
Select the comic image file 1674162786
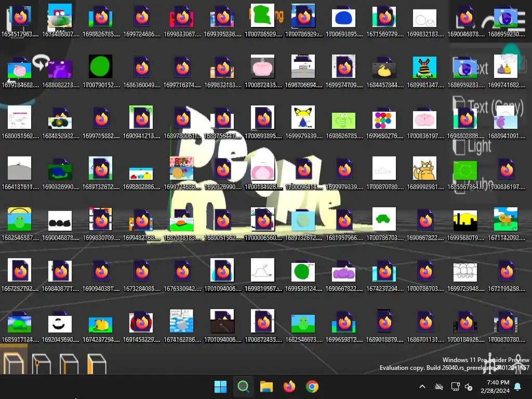pyautogui.click(x=182, y=326)
